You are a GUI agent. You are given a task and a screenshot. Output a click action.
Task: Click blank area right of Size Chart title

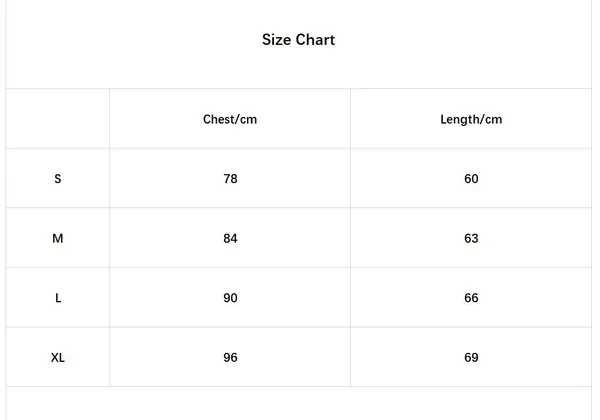click(x=470, y=40)
